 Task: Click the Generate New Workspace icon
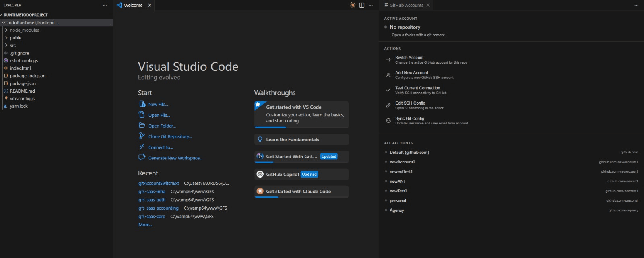click(x=142, y=157)
